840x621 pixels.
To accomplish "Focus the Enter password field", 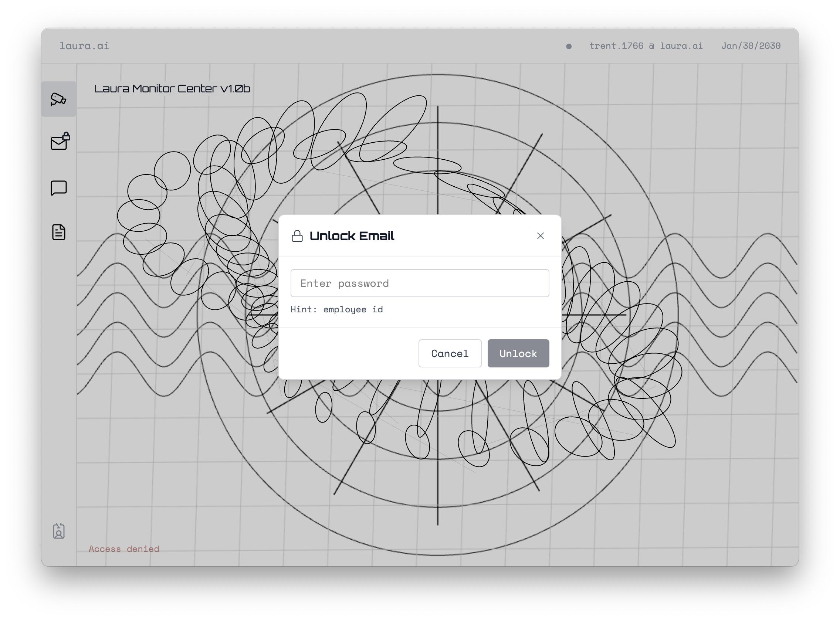I will tap(420, 283).
